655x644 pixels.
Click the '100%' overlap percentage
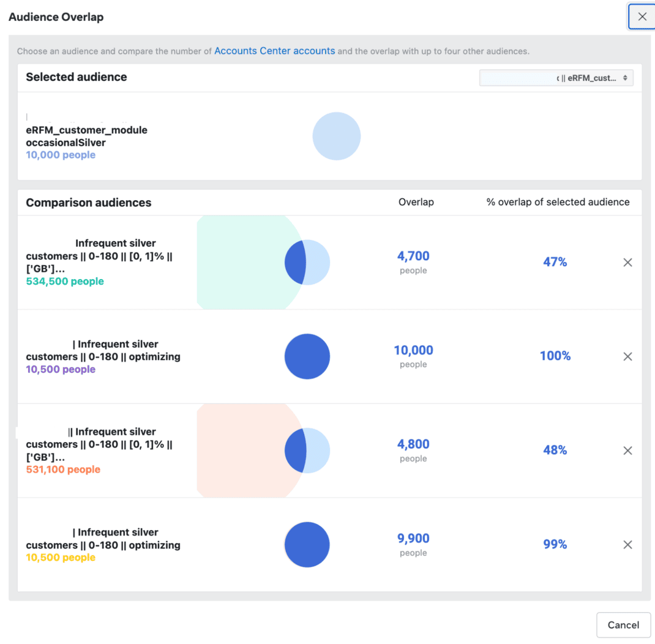555,356
